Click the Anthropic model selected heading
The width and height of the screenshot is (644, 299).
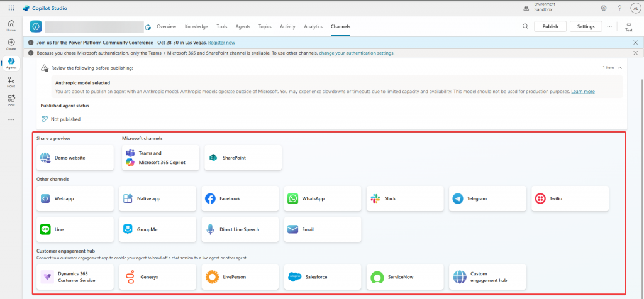tap(82, 83)
